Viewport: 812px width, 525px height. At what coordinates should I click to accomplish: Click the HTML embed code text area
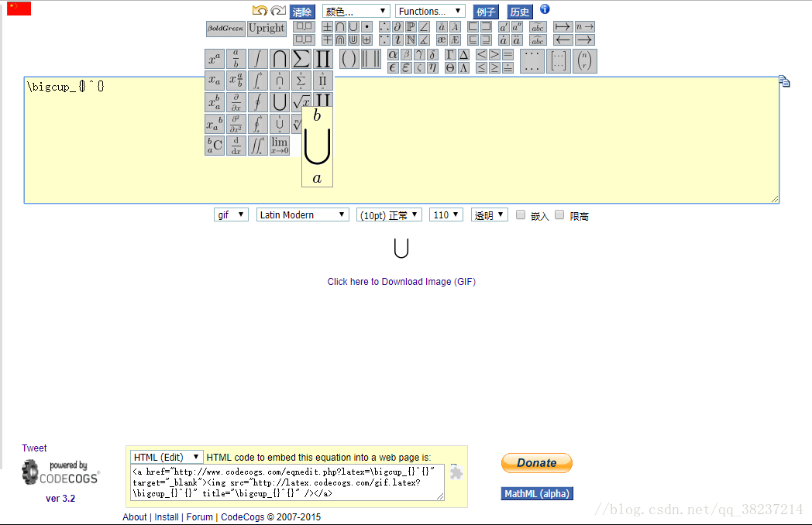(x=287, y=482)
